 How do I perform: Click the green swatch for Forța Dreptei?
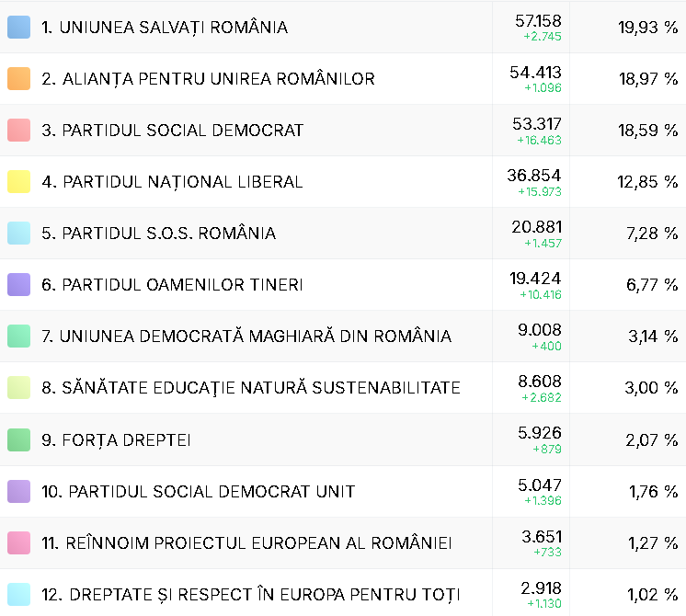[x=18, y=439]
